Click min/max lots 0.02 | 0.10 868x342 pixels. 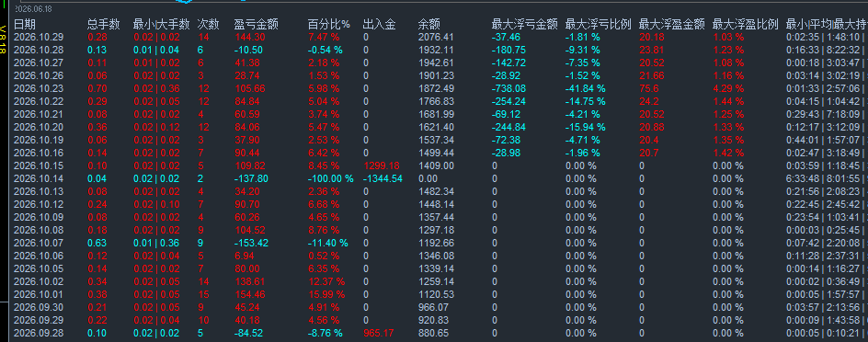coord(156,204)
